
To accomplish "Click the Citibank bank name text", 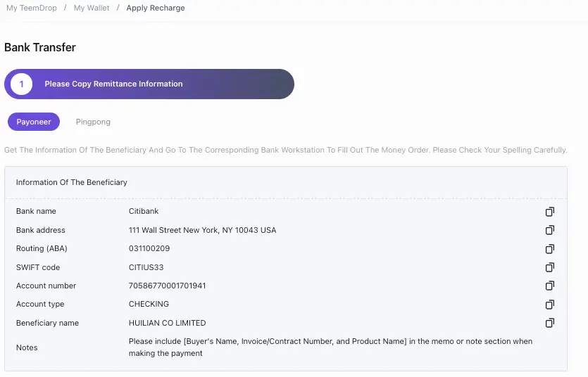I will pos(144,212).
